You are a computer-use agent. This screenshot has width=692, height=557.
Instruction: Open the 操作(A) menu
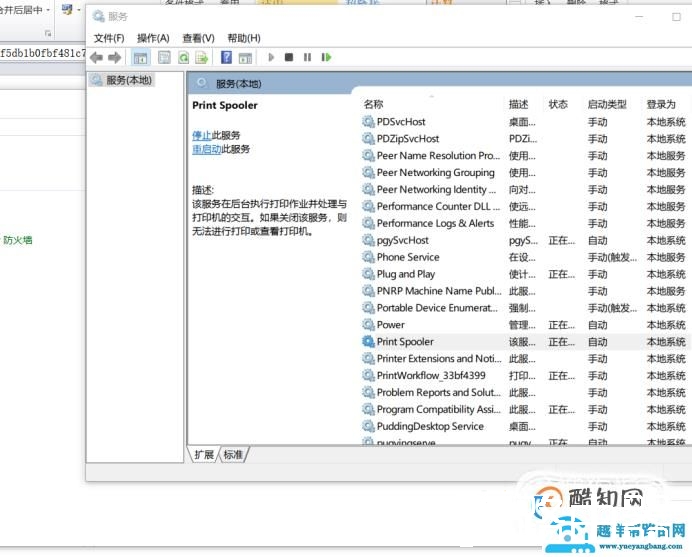tap(153, 38)
